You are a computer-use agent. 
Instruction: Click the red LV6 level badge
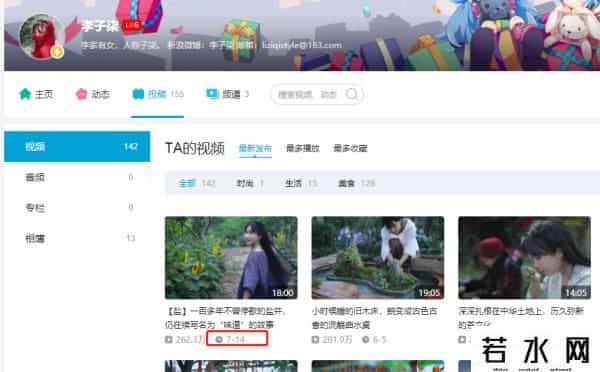point(132,26)
